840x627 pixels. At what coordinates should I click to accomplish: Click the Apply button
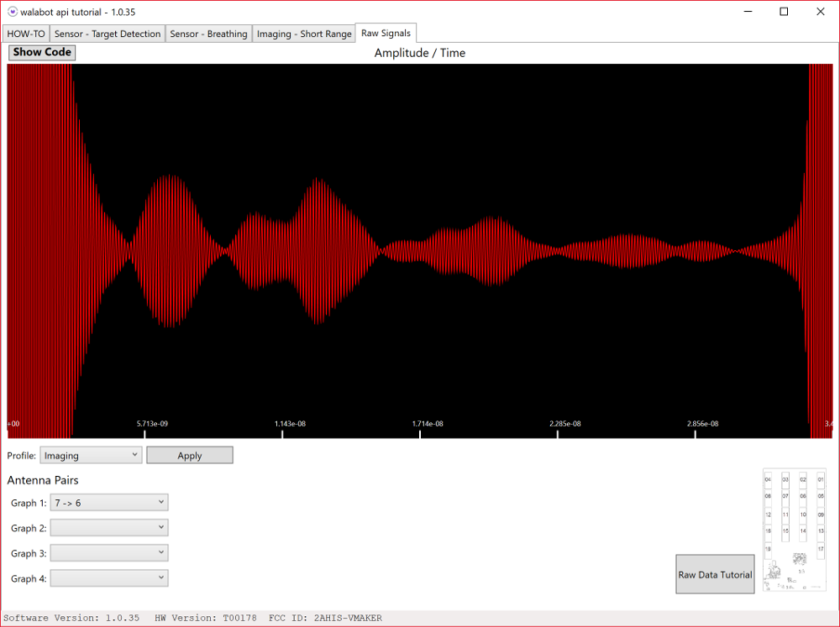pyautogui.click(x=190, y=455)
